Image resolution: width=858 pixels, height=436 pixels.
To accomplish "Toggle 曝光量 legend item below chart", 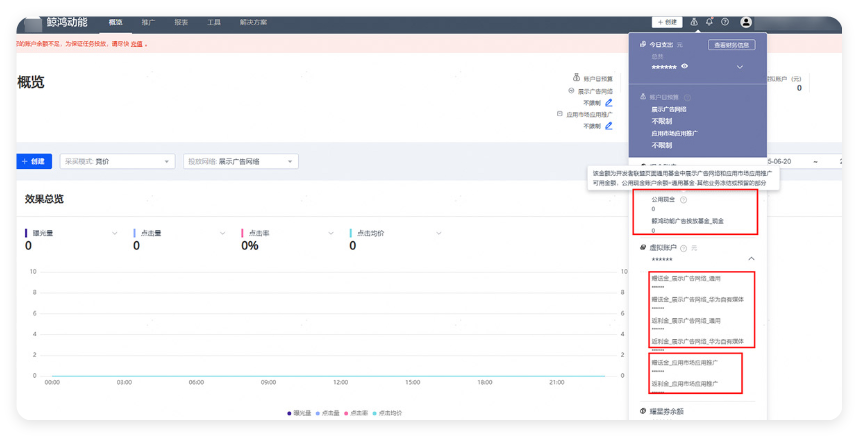I will [x=299, y=413].
